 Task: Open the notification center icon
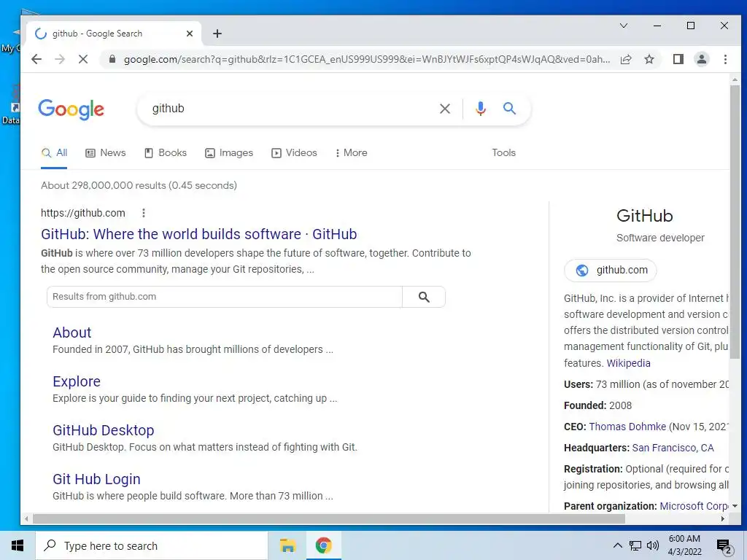724,547
